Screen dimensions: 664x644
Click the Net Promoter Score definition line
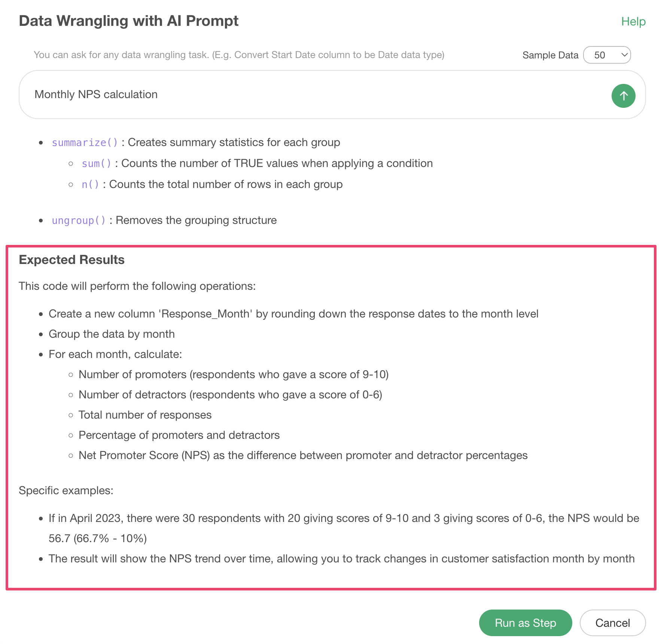pos(303,455)
